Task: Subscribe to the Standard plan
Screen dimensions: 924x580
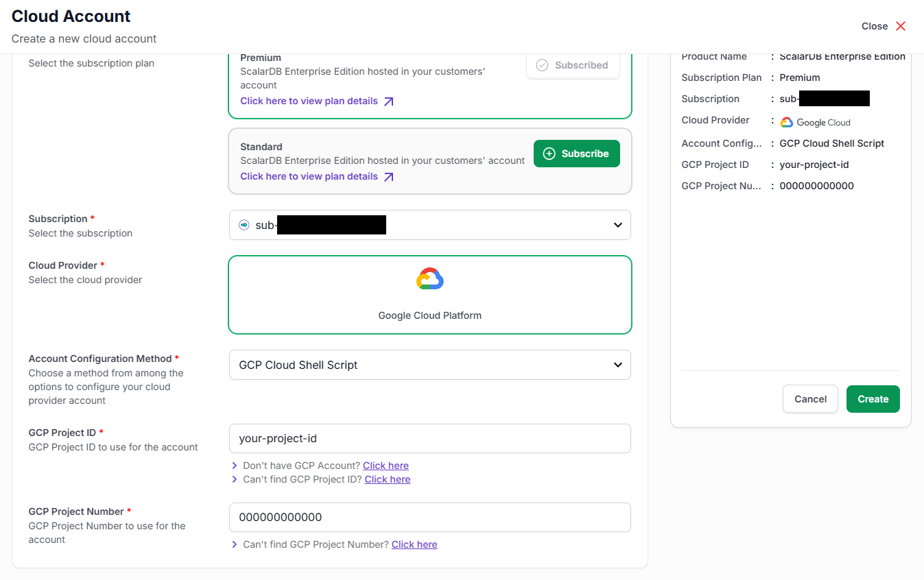Action: tap(576, 154)
